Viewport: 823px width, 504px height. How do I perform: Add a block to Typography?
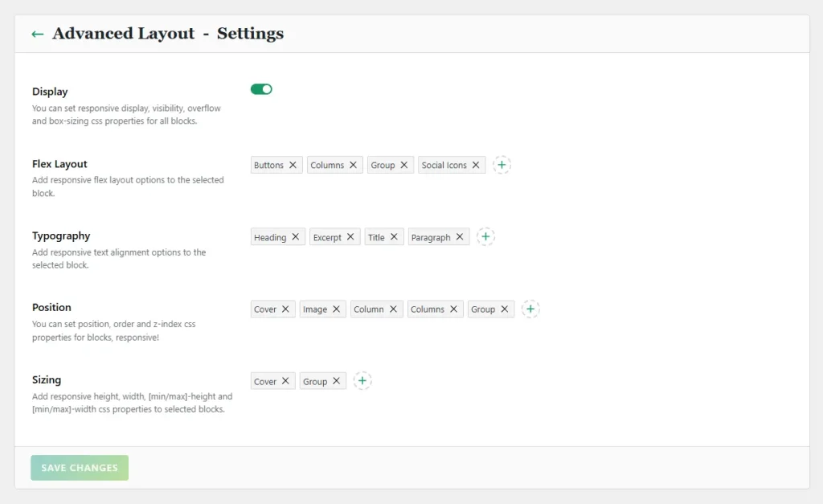pos(485,237)
